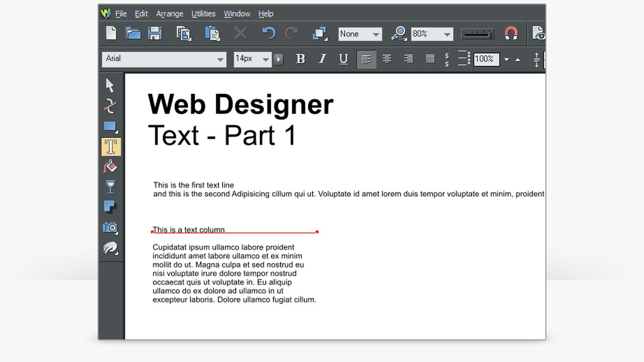
Task: Open the Edit menu
Action: tap(141, 14)
